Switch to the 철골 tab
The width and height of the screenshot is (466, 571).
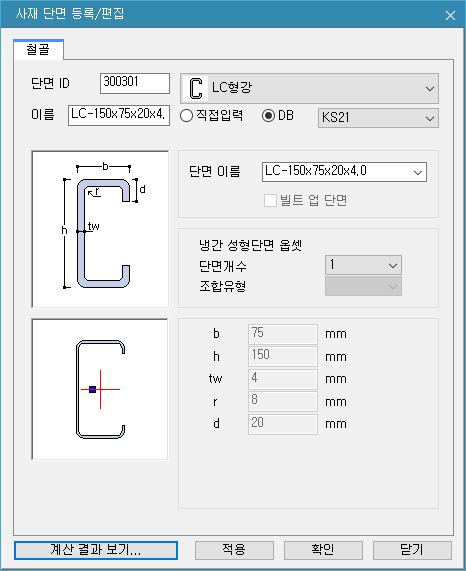(x=38, y=50)
